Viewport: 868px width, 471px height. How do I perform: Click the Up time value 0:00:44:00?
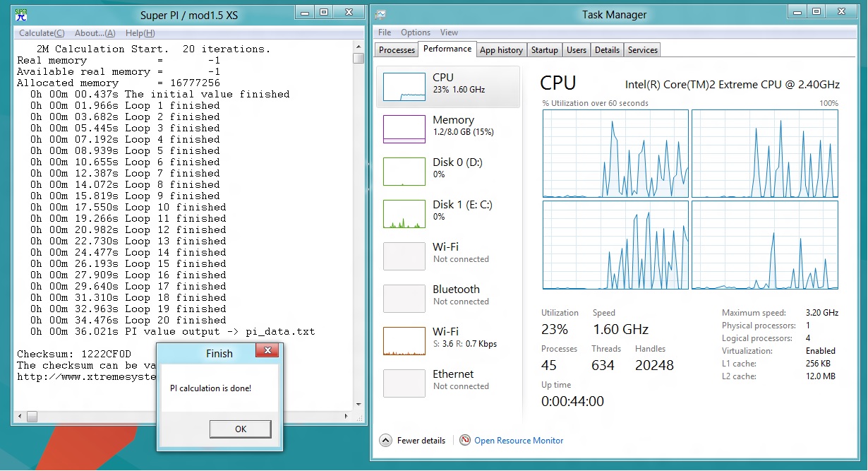572,401
